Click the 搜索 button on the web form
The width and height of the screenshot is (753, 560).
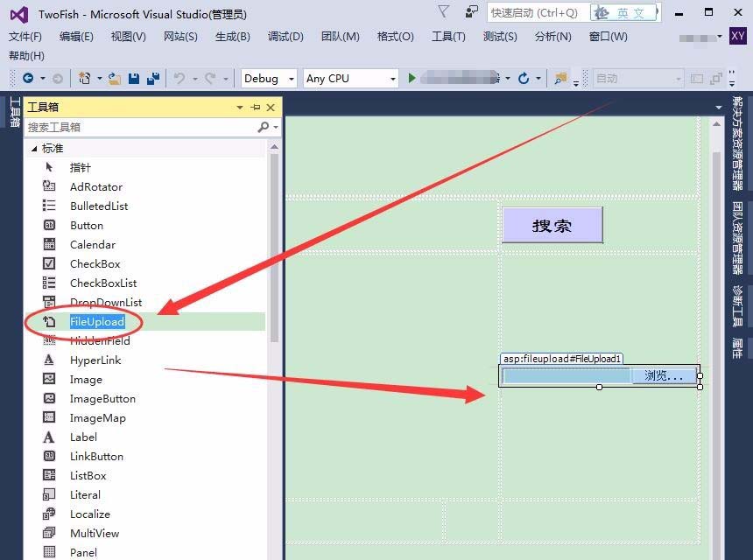coord(552,224)
